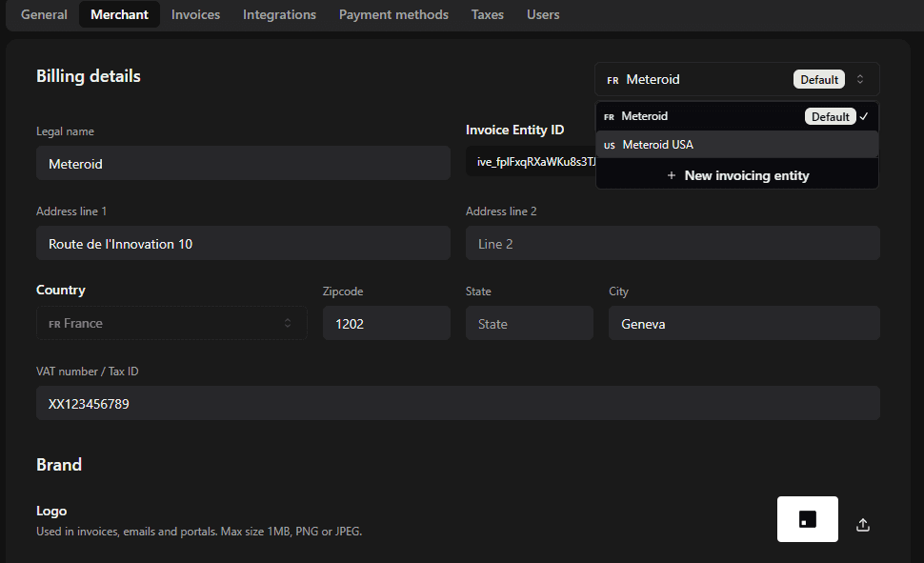Click the black logo placeholder square
This screenshot has height=563, width=924.
tap(807, 519)
